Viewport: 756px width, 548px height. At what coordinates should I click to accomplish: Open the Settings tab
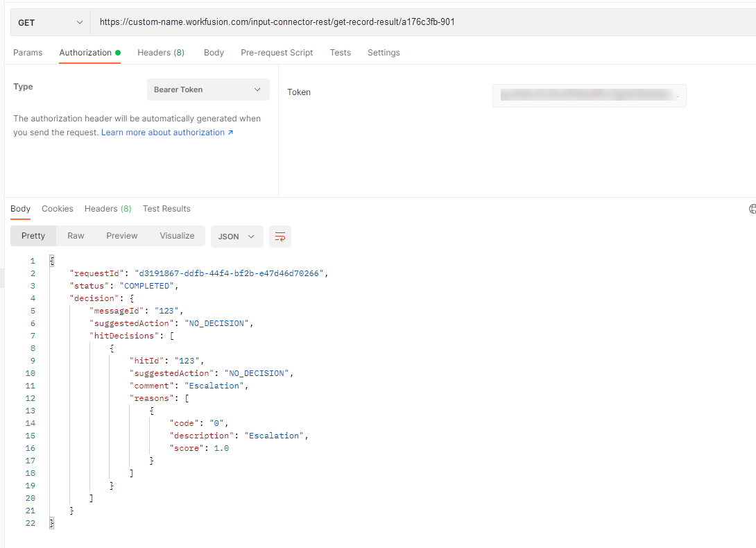click(x=384, y=53)
